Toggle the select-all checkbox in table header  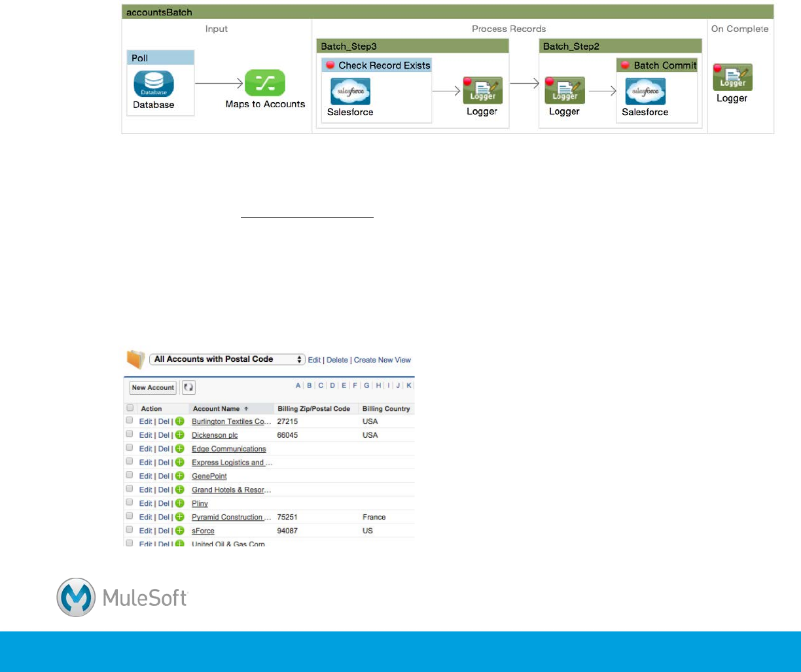click(130, 408)
